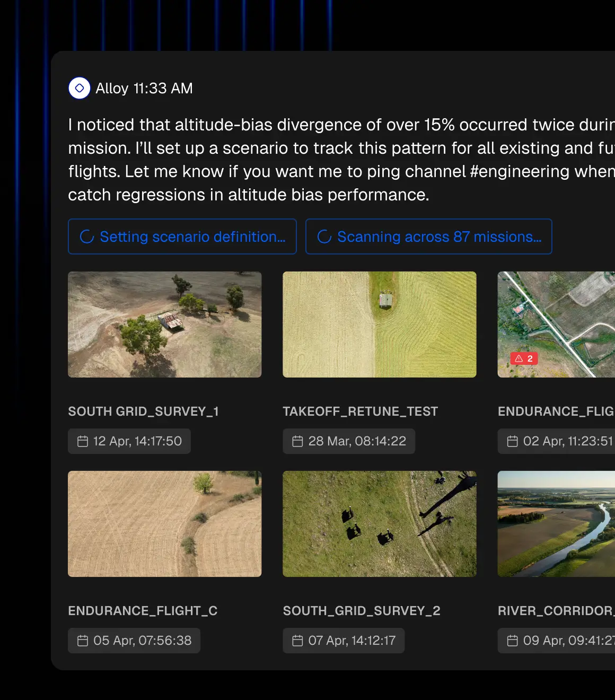The height and width of the screenshot is (700, 615).
Task: Click the 12 Apr, 14:17:50 date chip
Action: tap(129, 441)
